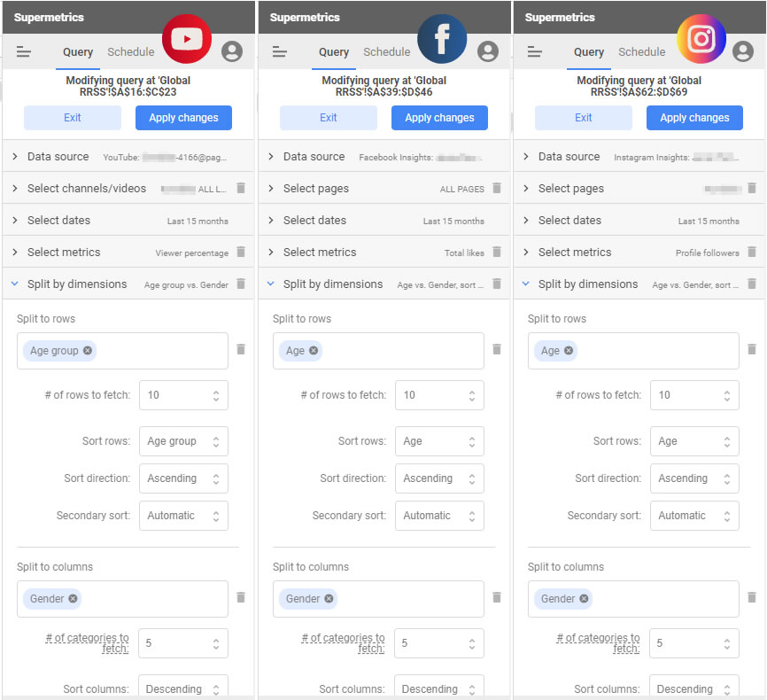Open the Sort rows dropdown showing Age group
Viewport: 767px width, 700px height.
pyautogui.click(x=183, y=441)
